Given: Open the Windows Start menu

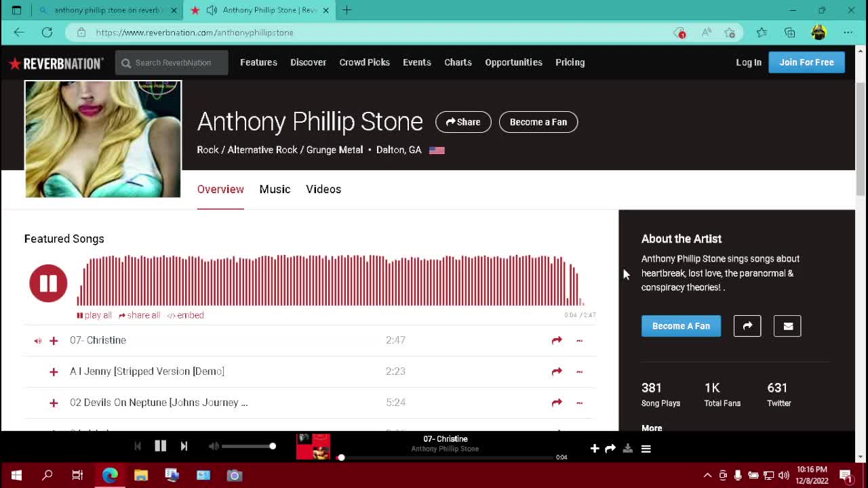Looking at the screenshot, I should [x=16, y=475].
